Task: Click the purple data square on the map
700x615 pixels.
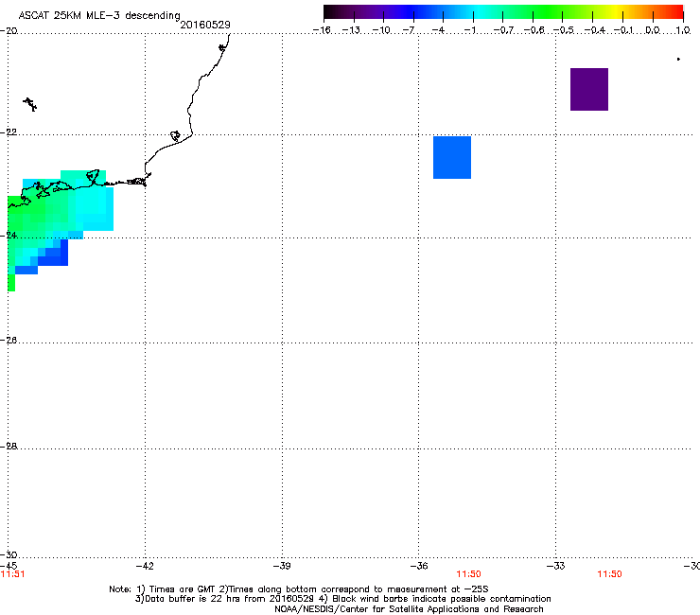Action: click(588, 89)
